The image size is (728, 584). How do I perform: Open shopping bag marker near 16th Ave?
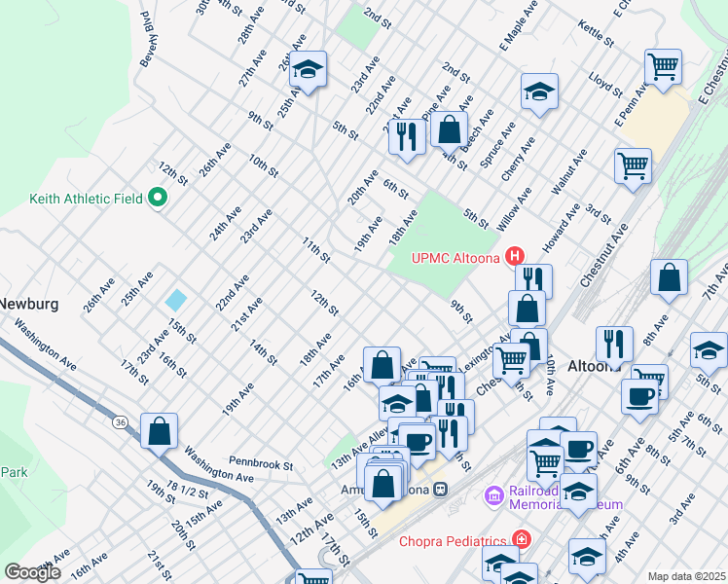pyautogui.click(x=382, y=367)
